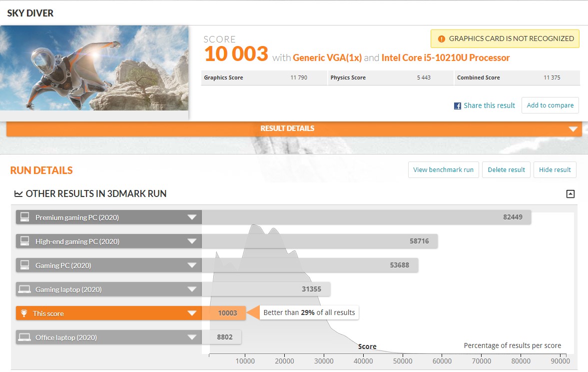Expand the Gaming PC (2020) dropdown arrow

point(192,265)
